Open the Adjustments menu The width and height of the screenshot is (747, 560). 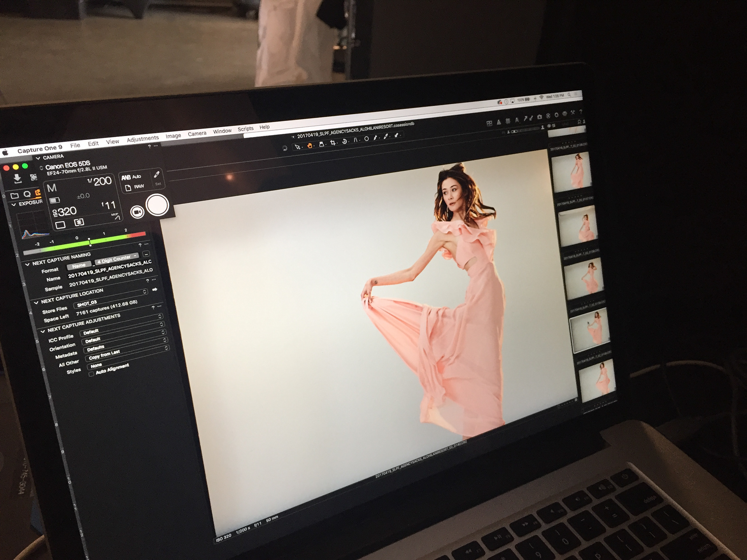(143, 138)
